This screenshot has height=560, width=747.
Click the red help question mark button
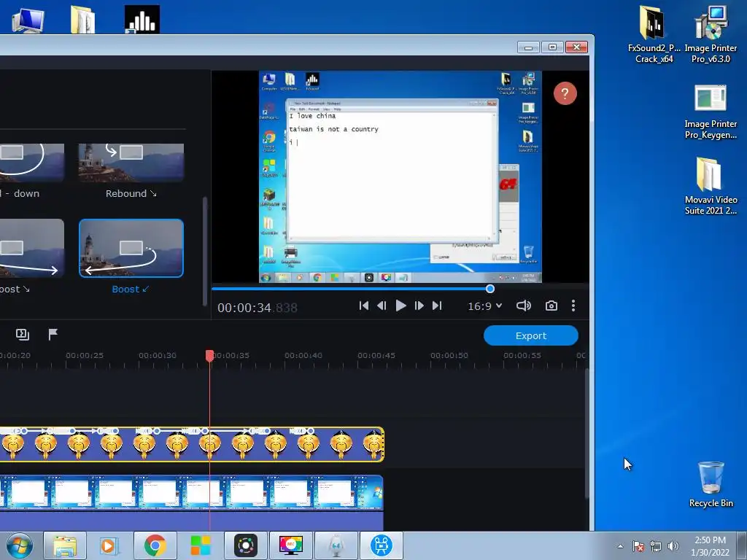565,93
